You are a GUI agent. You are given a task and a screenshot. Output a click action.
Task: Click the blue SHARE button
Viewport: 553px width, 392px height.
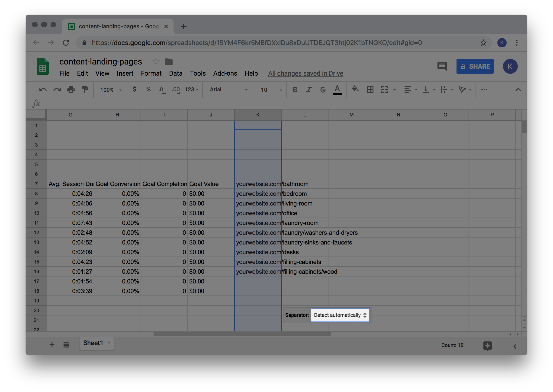(x=475, y=66)
